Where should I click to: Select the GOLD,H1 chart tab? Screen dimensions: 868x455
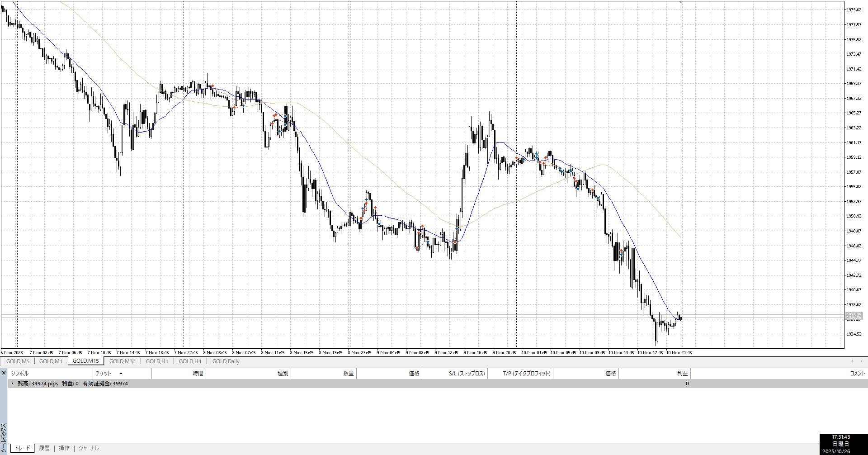(x=157, y=361)
